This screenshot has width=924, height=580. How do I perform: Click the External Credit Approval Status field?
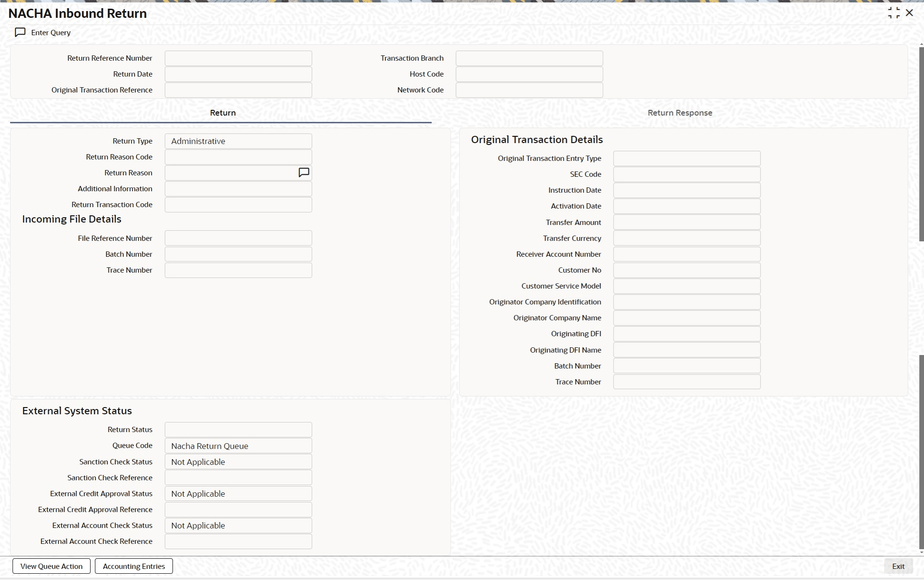[x=238, y=493]
